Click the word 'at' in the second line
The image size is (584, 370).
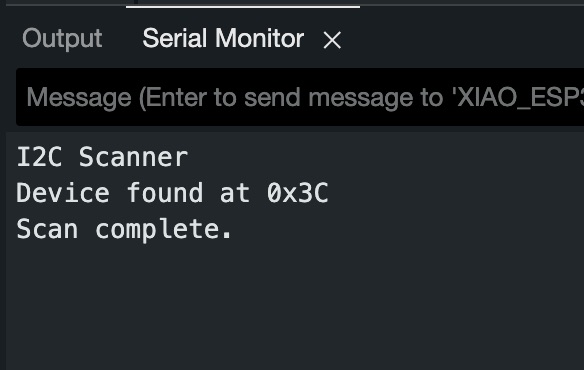pos(235,194)
